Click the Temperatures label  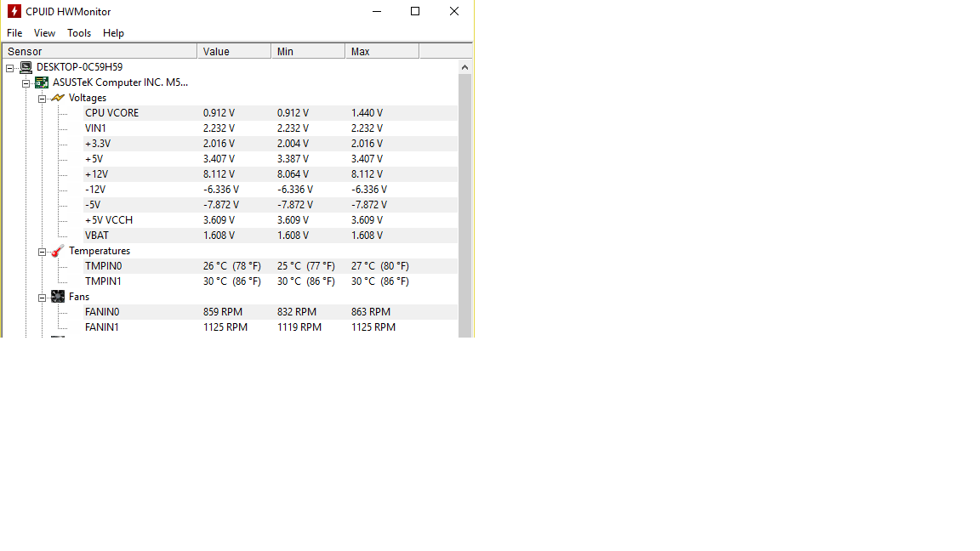(100, 251)
